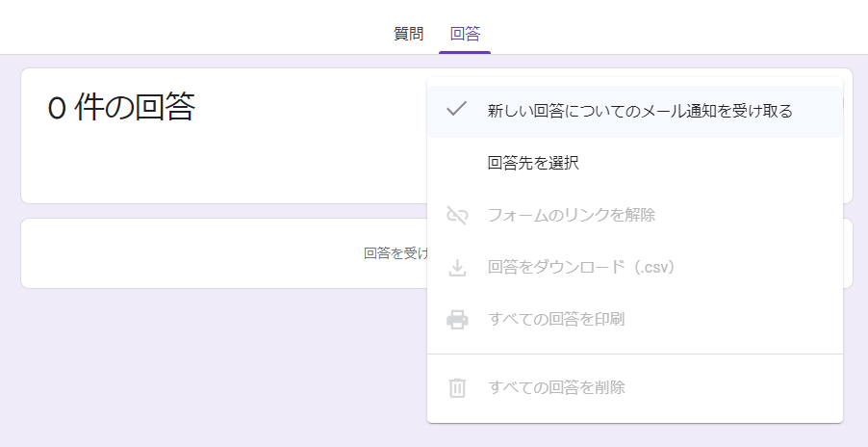Viewport: 868px width, 447px height.
Task: Select すべての回答を印刷 menu item
Action: (x=635, y=320)
